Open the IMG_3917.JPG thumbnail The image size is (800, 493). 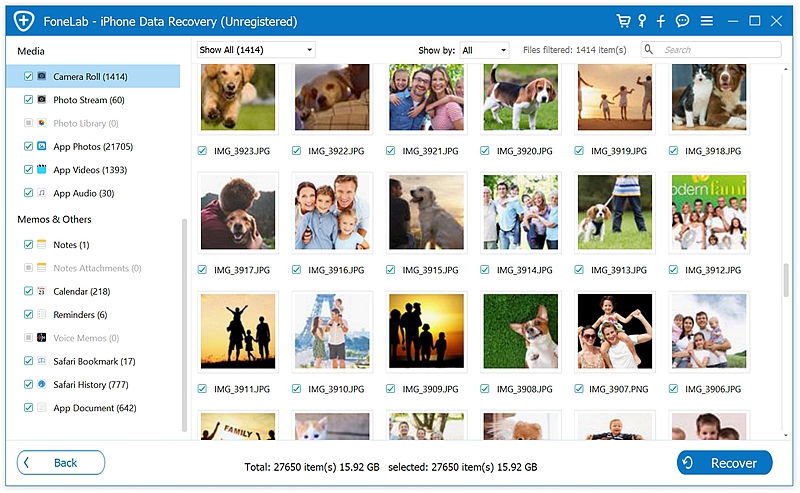238,212
